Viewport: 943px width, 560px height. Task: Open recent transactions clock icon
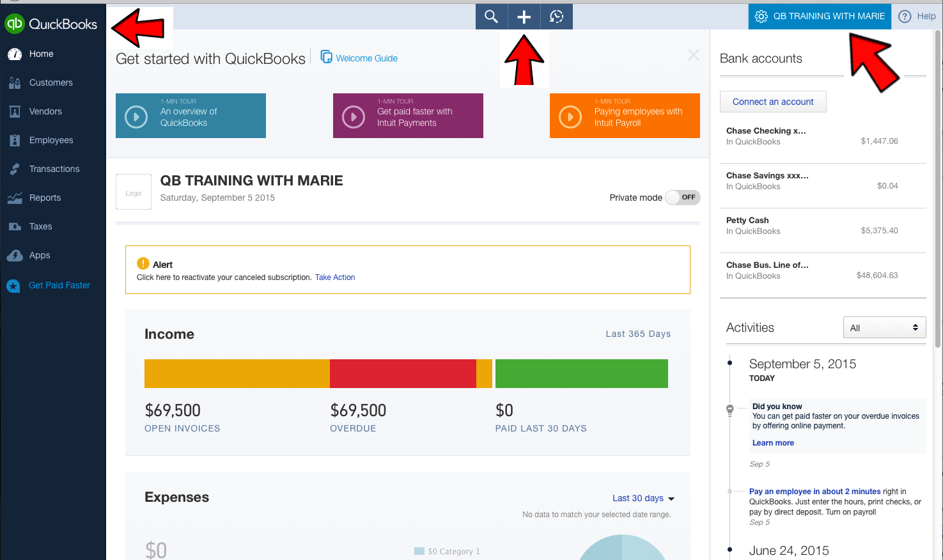pyautogui.click(x=557, y=17)
